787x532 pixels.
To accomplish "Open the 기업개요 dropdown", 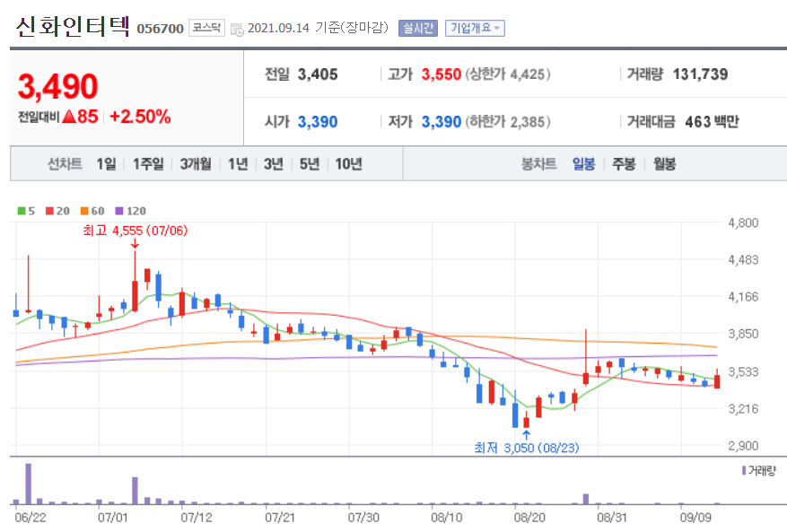I will point(475,28).
